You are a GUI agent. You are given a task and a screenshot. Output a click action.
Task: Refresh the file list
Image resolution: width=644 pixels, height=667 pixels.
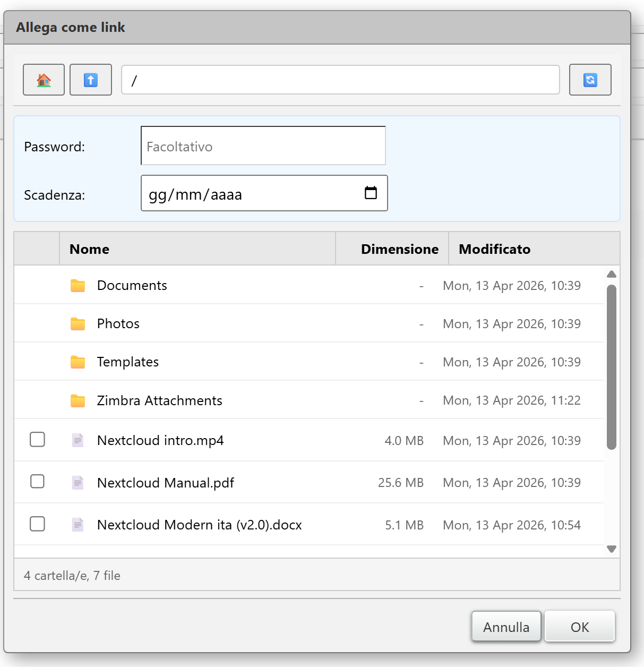pos(590,80)
